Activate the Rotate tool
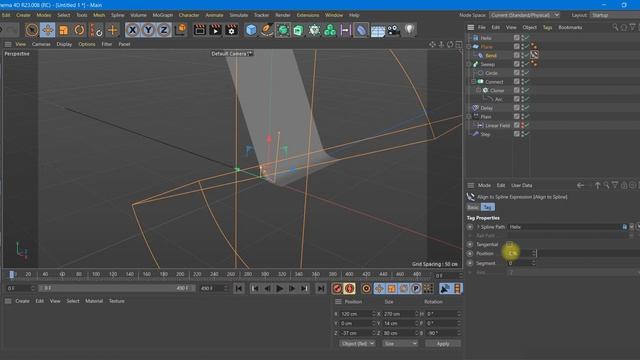This screenshot has width=640, height=360. click(79, 30)
